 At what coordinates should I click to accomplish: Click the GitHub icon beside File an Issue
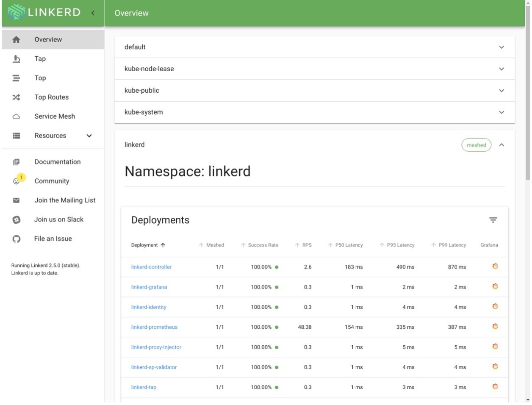[x=16, y=239]
